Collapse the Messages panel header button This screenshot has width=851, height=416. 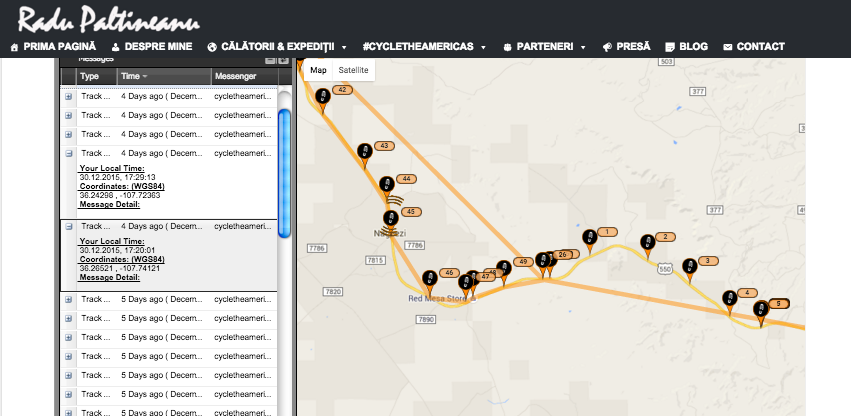coord(270,60)
